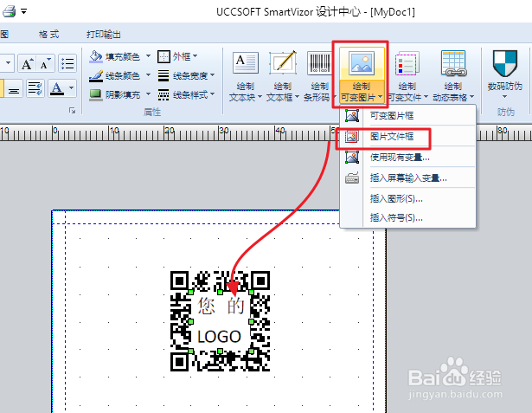Expand the 绘制可变文件 dropdown arrow
The width and height of the screenshot is (532, 413).
pos(426,97)
